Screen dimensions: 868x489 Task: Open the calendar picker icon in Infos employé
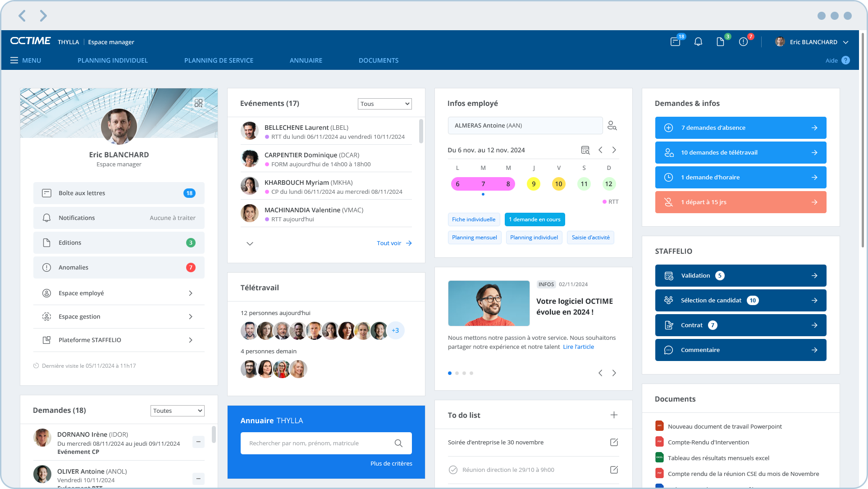coord(585,150)
